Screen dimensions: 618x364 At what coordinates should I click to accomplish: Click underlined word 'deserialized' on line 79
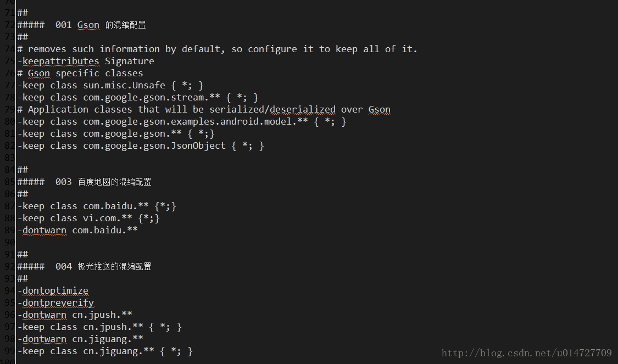[303, 109]
